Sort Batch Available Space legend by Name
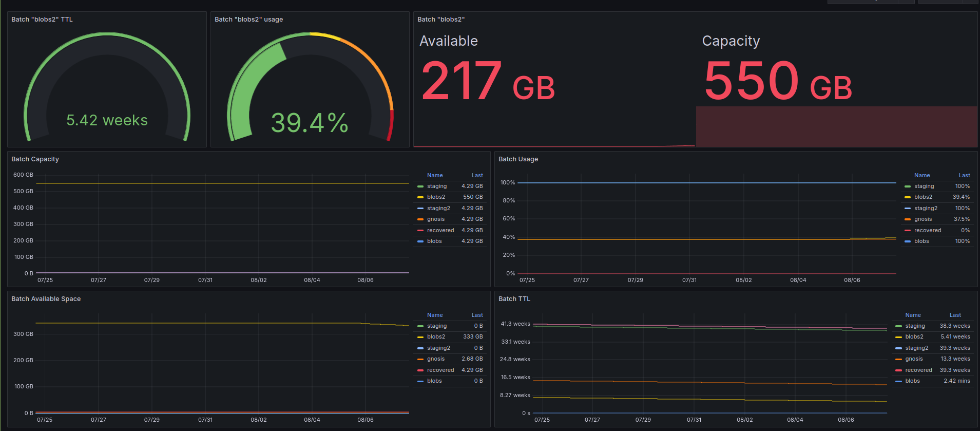Screen dimensions: 980x431 pyautogui.click(x=435, y=315)
